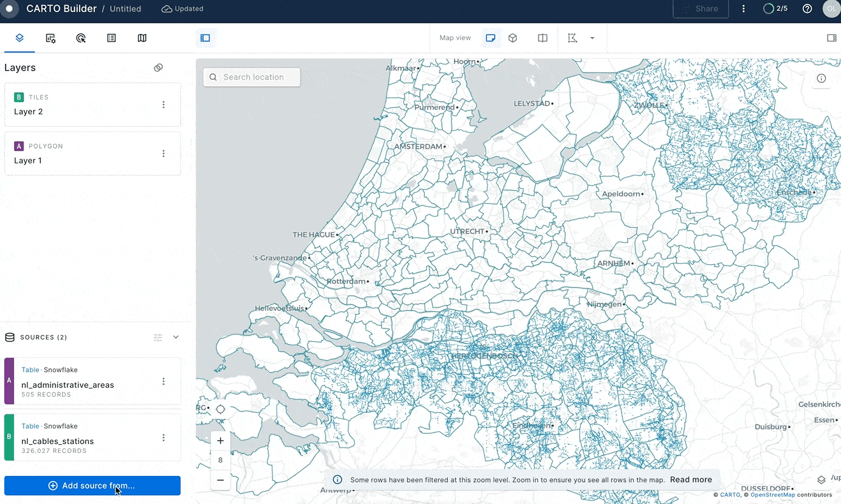Enable the split map view
The height and width of the screenshot is (504, 841).
(x=542, y=38)
